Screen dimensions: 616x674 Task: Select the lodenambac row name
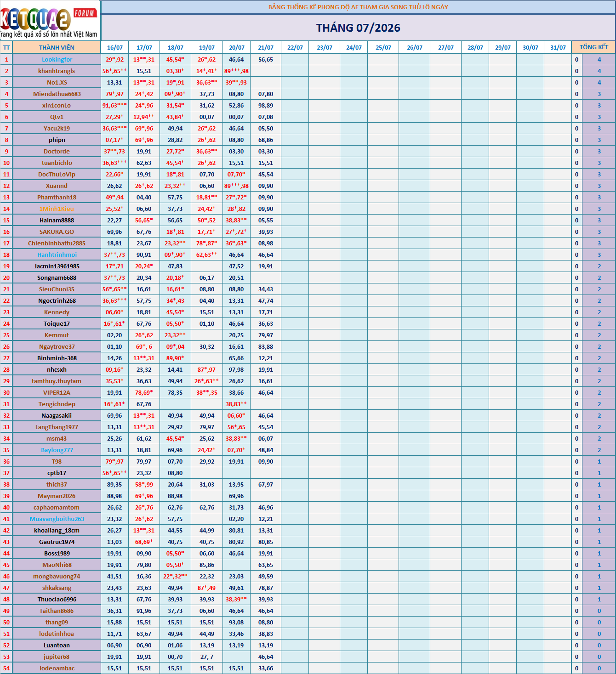coord(57,668)
